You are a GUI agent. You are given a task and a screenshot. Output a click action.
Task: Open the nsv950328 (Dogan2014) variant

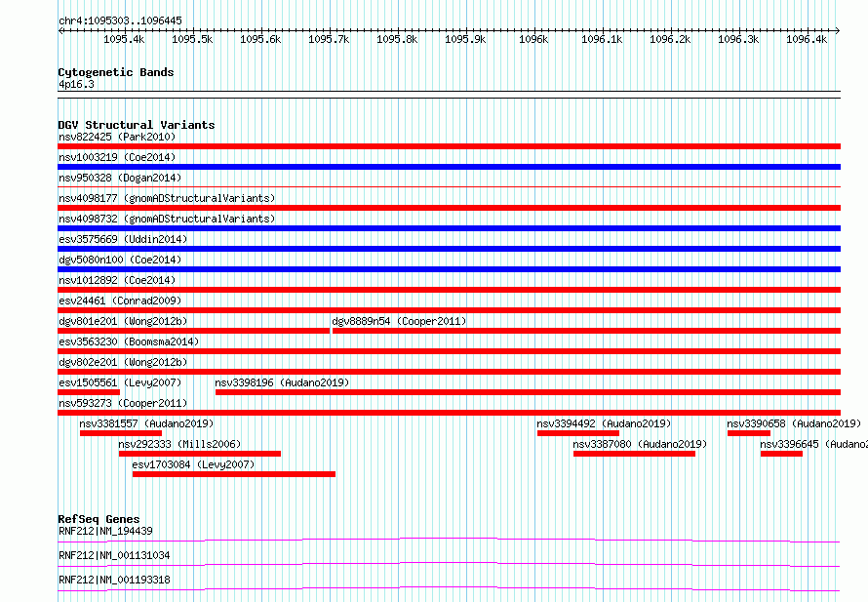click(120, 178)
